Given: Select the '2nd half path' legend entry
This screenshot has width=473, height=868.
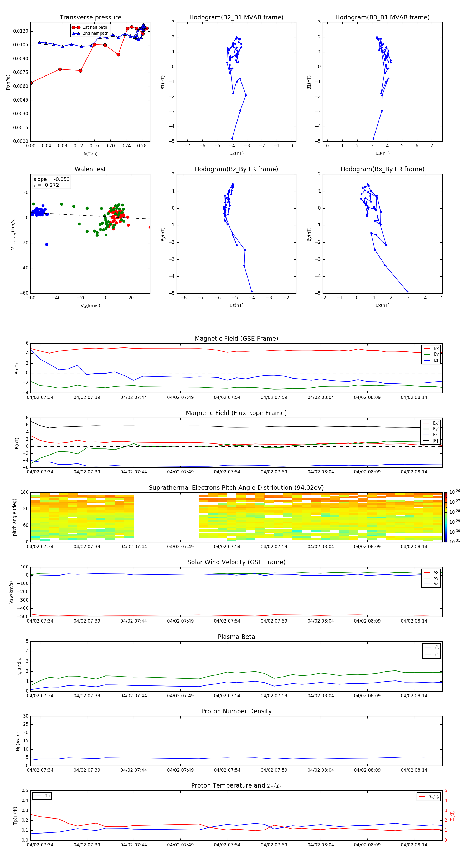Looking at the screenshot, I should (x=91, y=33).
